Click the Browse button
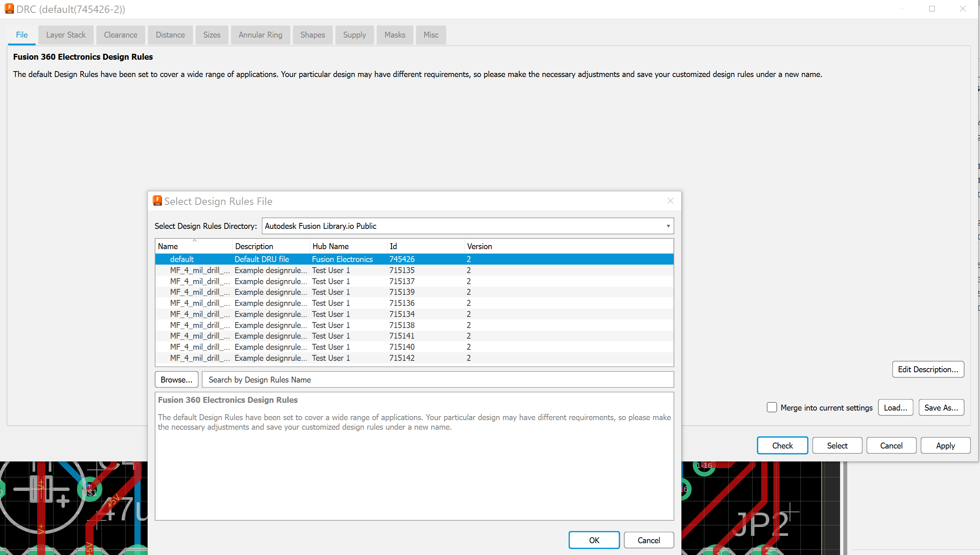 tap(176, 379)
